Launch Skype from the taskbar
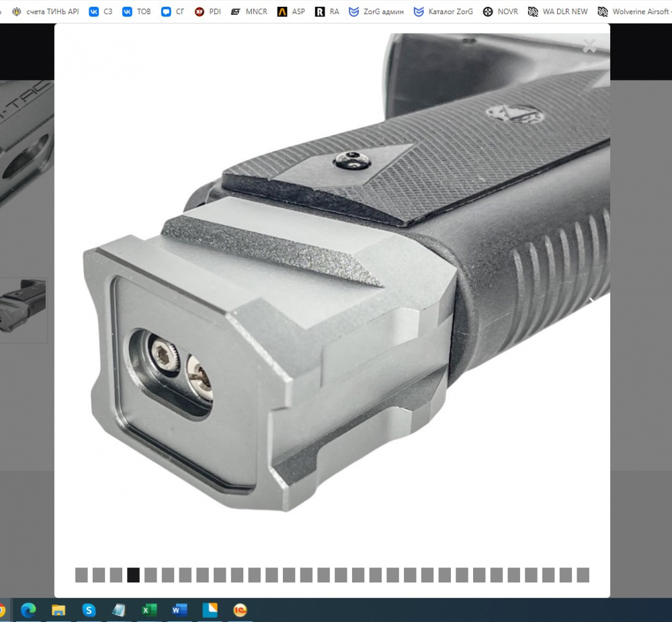Image resolution: width=672 pixels, height=622 pixels. pyautogui.click(x=89, y=610)
